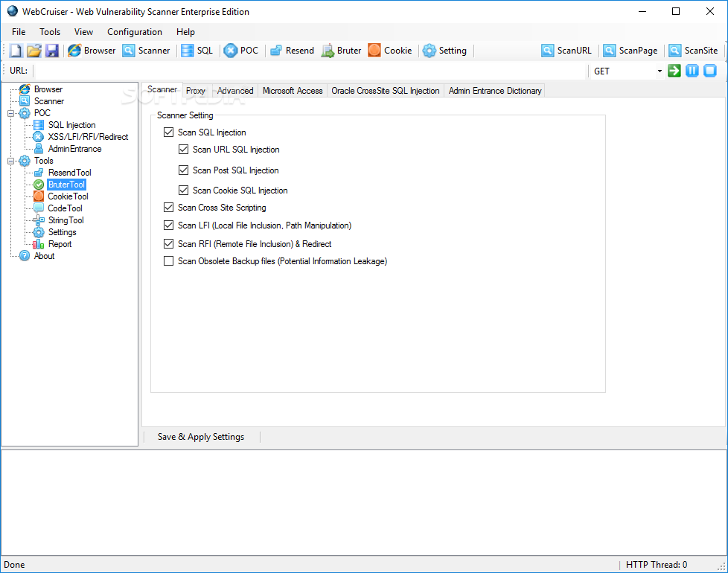Select About tree node
The image size is (728, 573).
44,256
